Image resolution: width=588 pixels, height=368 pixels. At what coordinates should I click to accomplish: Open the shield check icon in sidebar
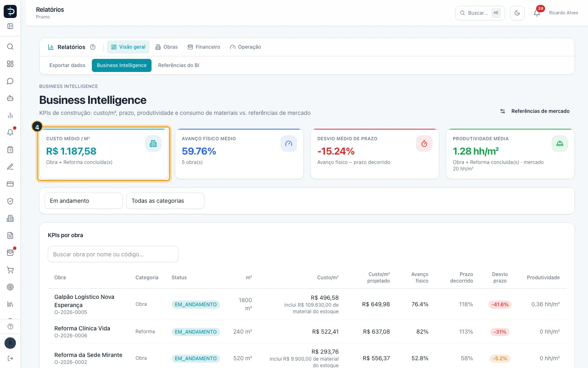coord(10,201)
